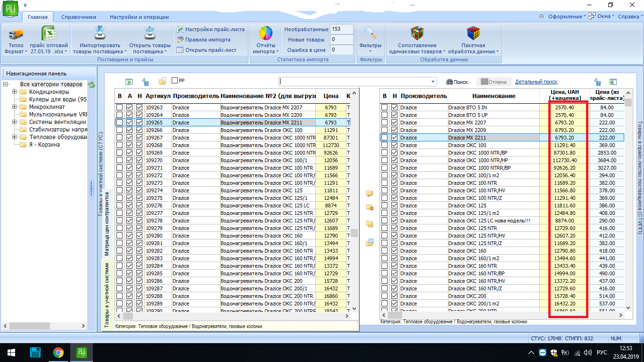This screenshot has width=644, height=362.
Task: Open TeamViewer from the system tray
Action: 543,353
